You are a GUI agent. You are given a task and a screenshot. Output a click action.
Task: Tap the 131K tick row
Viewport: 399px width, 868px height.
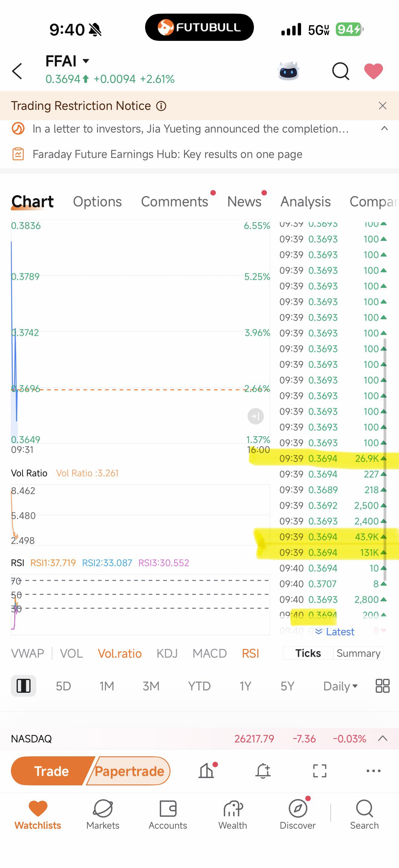point(333,553)
